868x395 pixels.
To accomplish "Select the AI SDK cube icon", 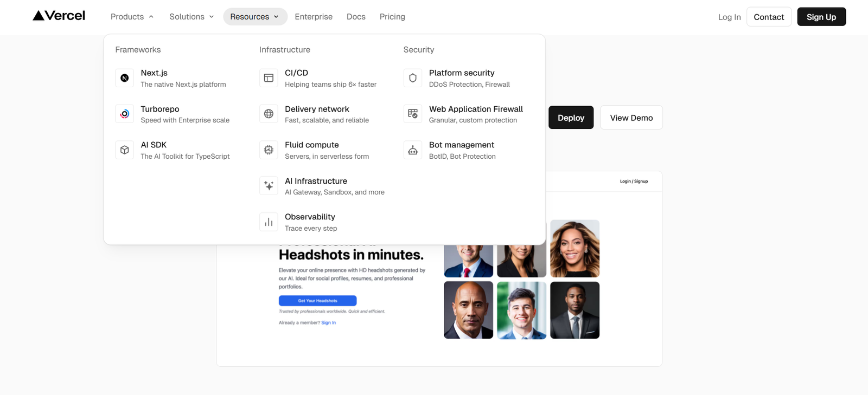I will [124, 150].
